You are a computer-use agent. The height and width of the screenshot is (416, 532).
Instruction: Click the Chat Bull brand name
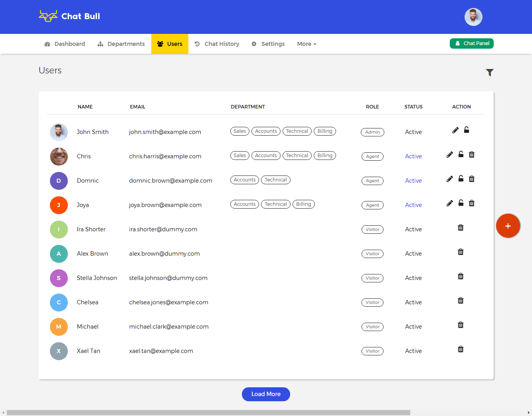(x=81, y=16)
